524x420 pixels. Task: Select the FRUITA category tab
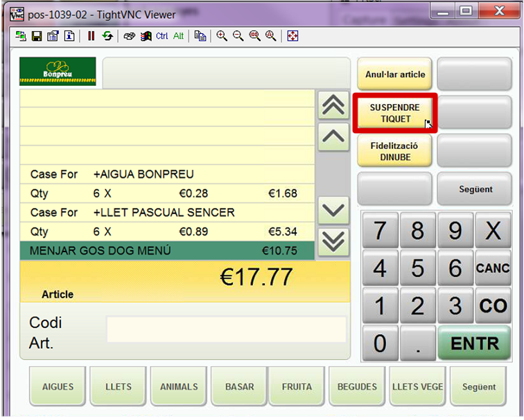click(x=297, y=387)
